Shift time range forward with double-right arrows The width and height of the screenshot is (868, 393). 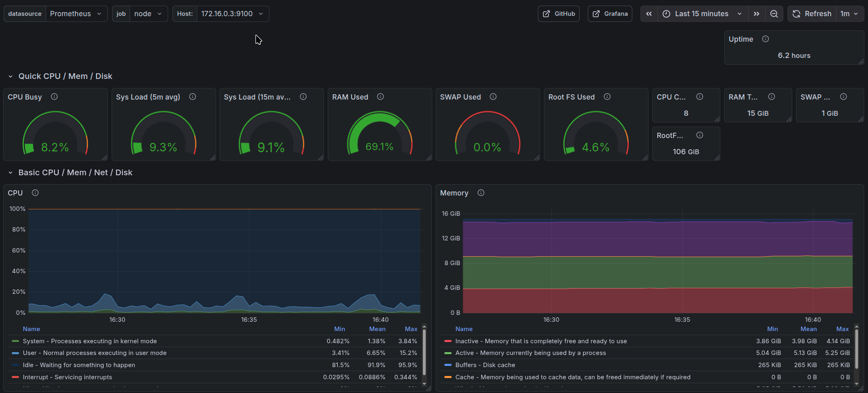(x=756, y=14)
